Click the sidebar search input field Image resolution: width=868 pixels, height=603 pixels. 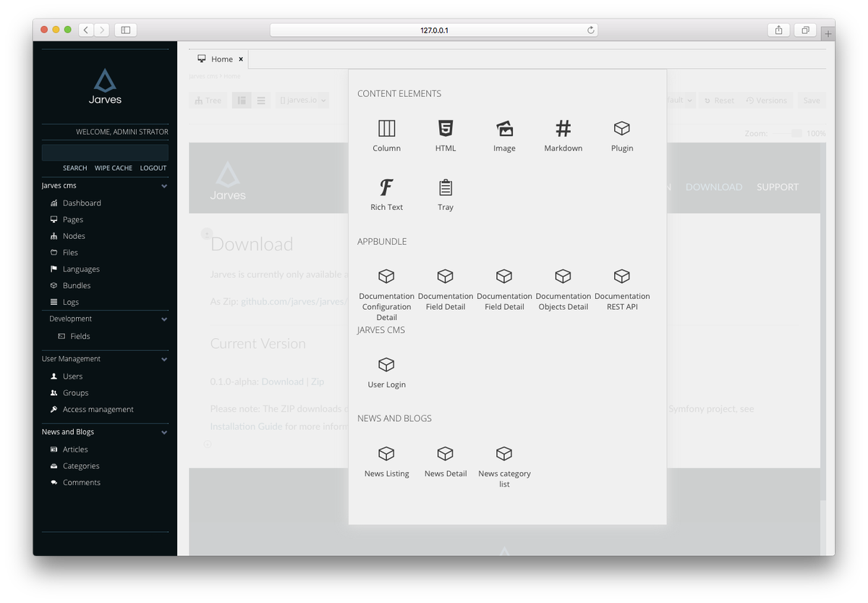click(x=105, y=153)
